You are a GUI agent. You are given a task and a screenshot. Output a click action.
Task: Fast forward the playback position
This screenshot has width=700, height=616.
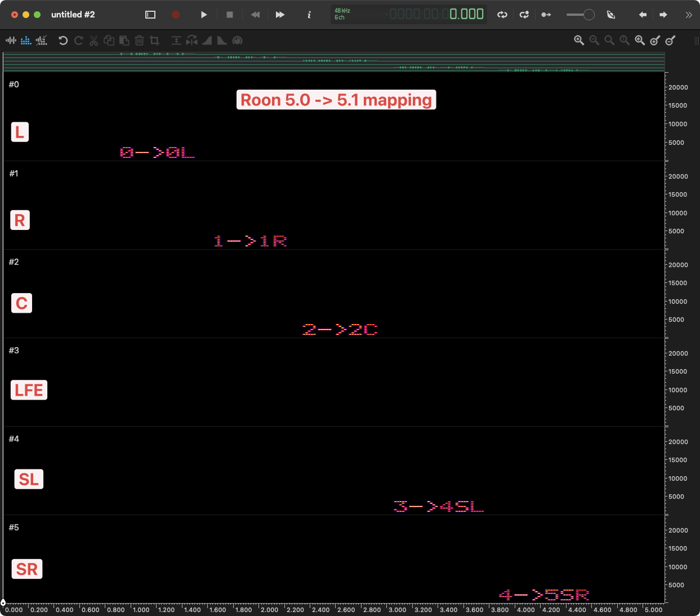(280, 15)
